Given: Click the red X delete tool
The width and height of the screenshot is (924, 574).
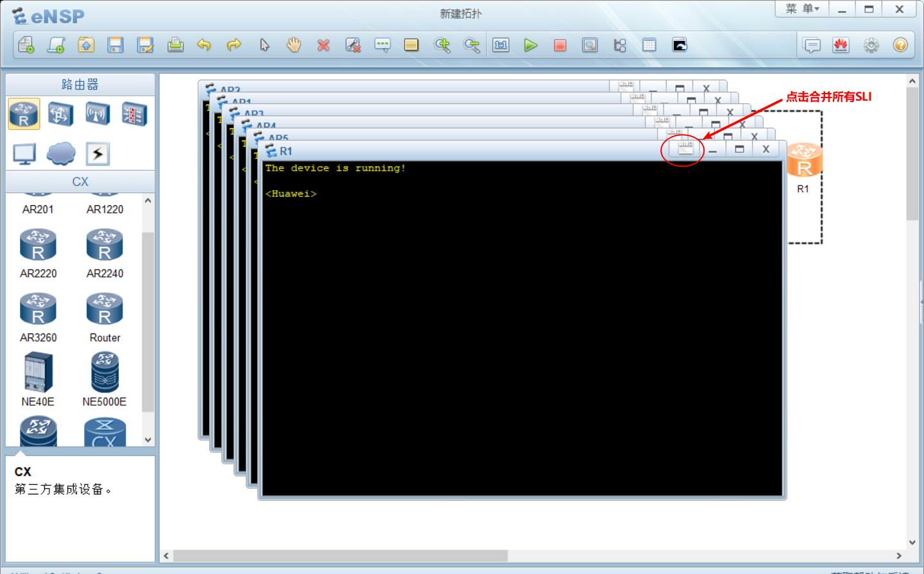Looking at the screenshot, I should [x=323, y=46].
